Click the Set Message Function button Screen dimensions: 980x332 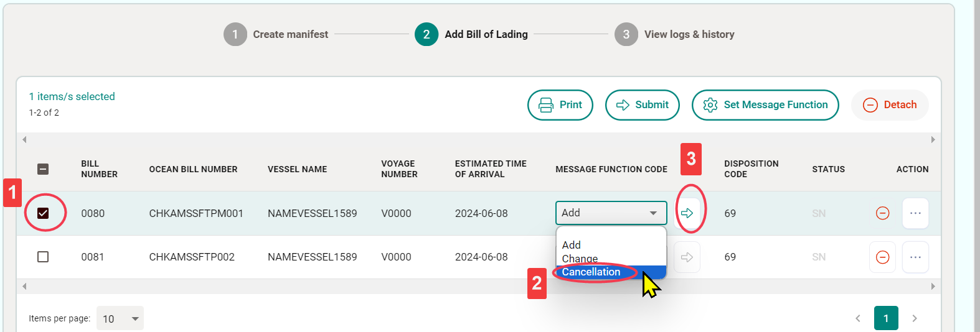(765, 105)
